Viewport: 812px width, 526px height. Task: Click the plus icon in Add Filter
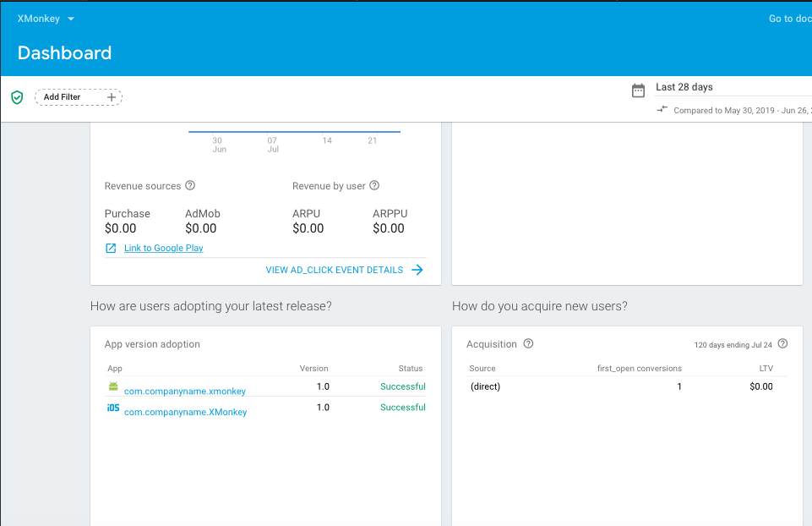[112, 97]
